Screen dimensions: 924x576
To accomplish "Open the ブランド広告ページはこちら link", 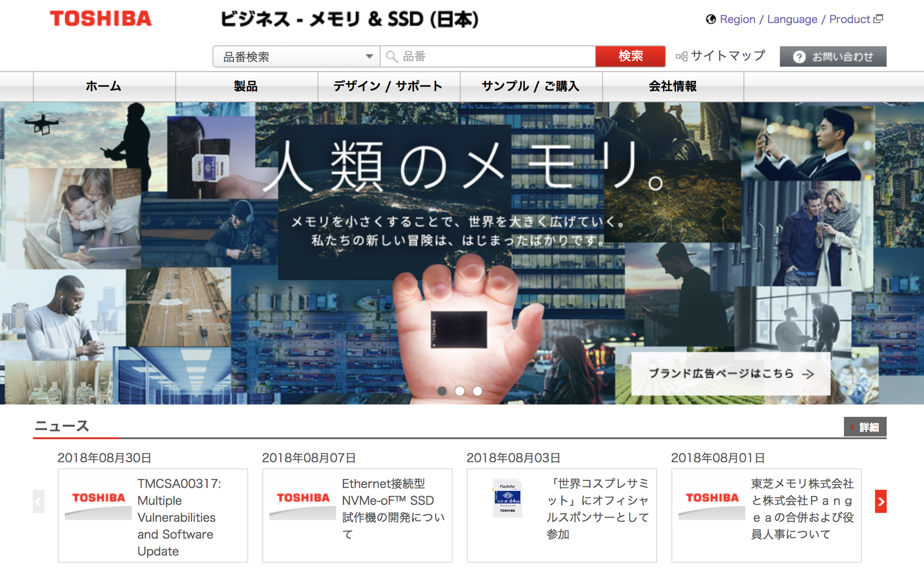I will (731, 374).
